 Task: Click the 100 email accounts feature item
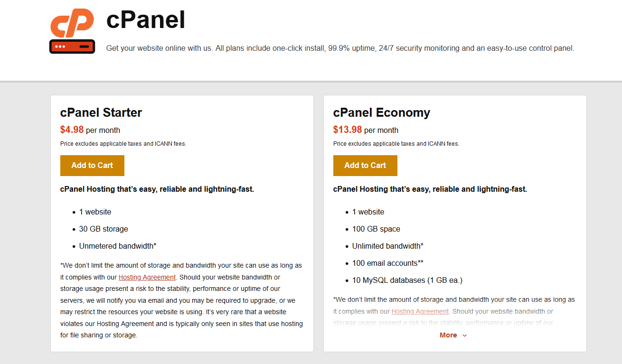[388, 263]
